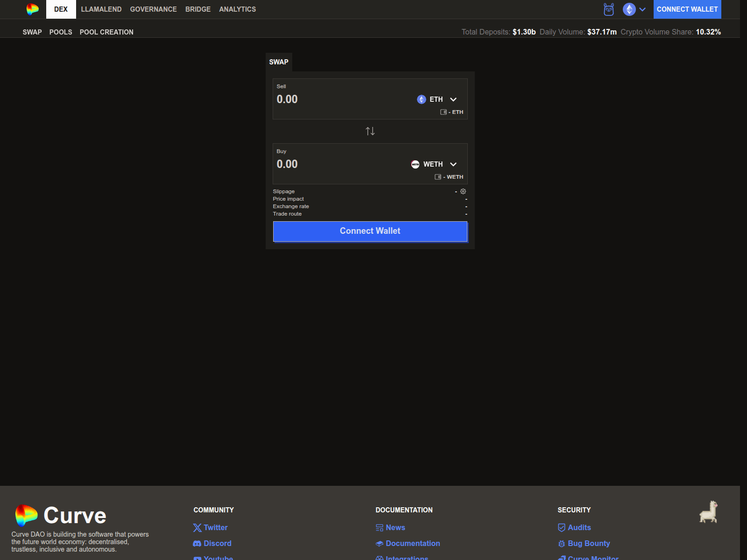This screenshot has width=747, height=560.
Task: Click the large Connect Wallet button
Action: tap(370, 231)
